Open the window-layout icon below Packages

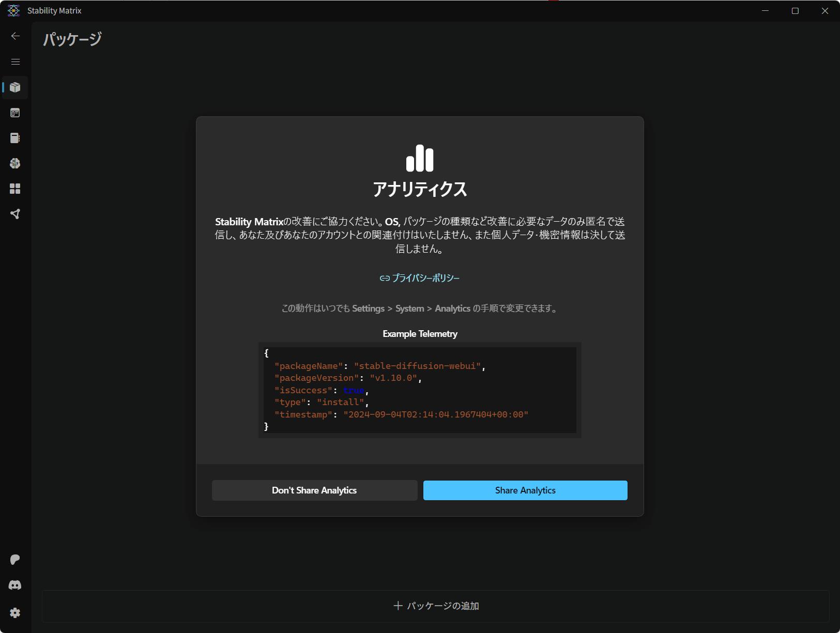coord(16,113)
